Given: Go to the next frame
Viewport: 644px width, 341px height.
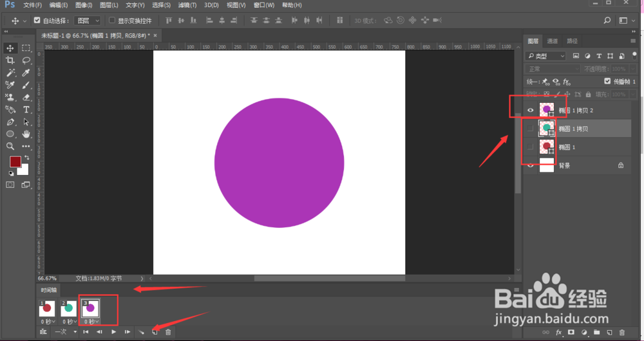Looking at the screenshot, I should pyautogui.click(x=128, y=332).
